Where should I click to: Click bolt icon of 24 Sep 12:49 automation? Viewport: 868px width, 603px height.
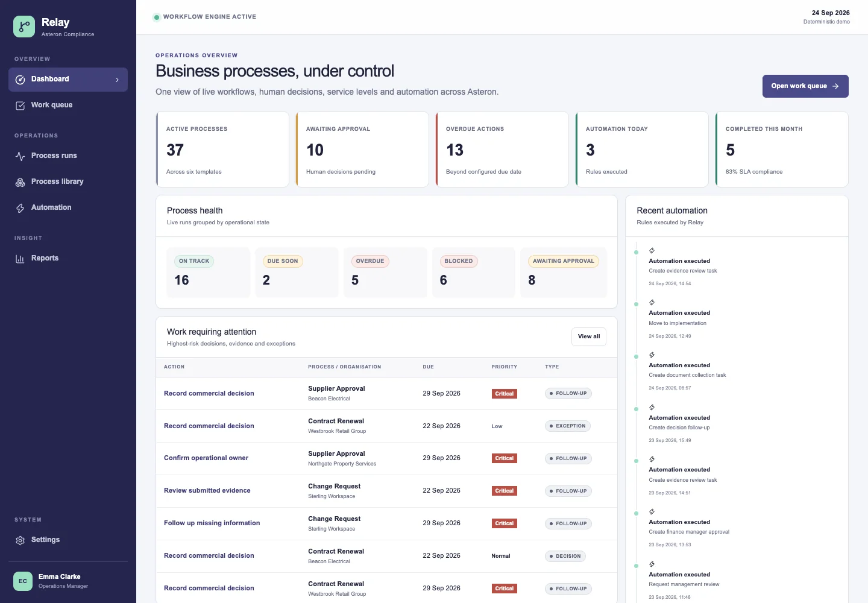coord(652,302)
